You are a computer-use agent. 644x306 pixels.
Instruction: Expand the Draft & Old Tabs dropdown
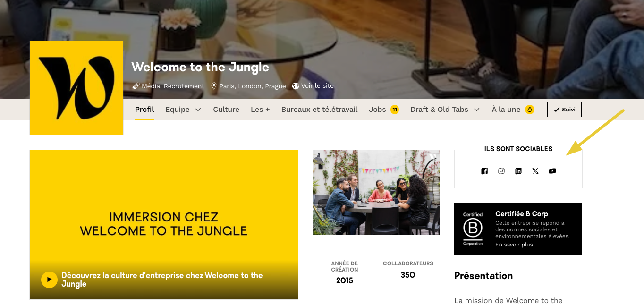click(445, 110)
